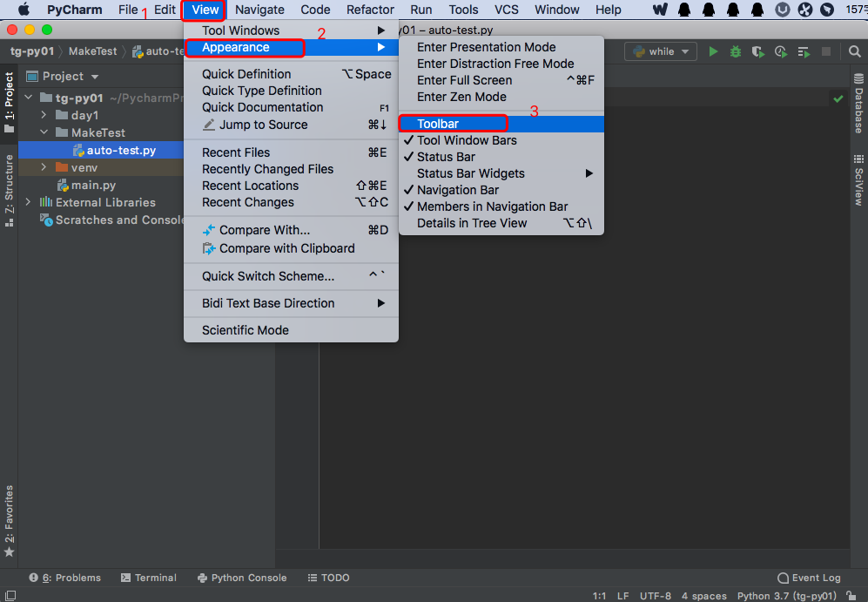Select Scratches and Consoles node
The width and height of the screenshot is (868, 602).
pyautogui.click(x=112, y=220)
